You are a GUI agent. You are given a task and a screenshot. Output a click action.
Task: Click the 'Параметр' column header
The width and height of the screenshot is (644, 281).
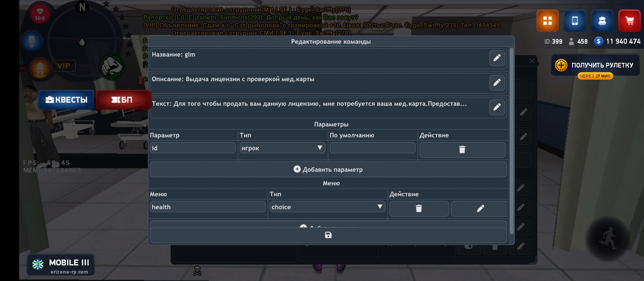165,135
